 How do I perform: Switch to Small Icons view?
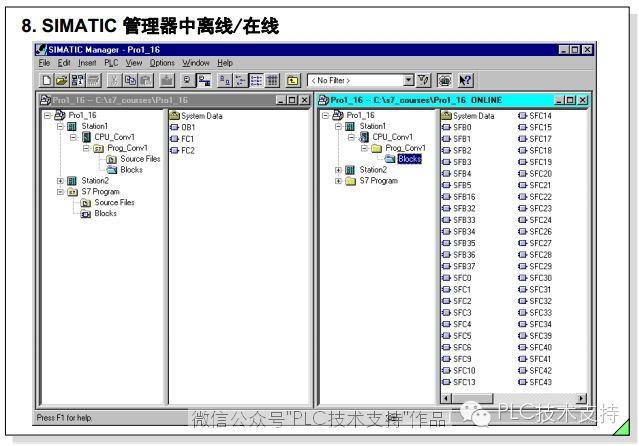tap(240, 80)
